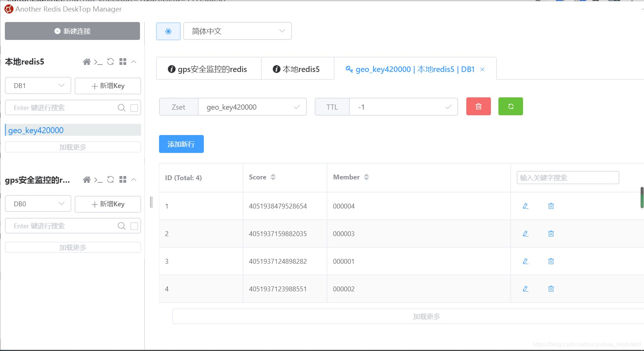The image size is (644, 351).
Task: Click the vertical scrollbar thumb at right
Action: (x=642, y=197)
